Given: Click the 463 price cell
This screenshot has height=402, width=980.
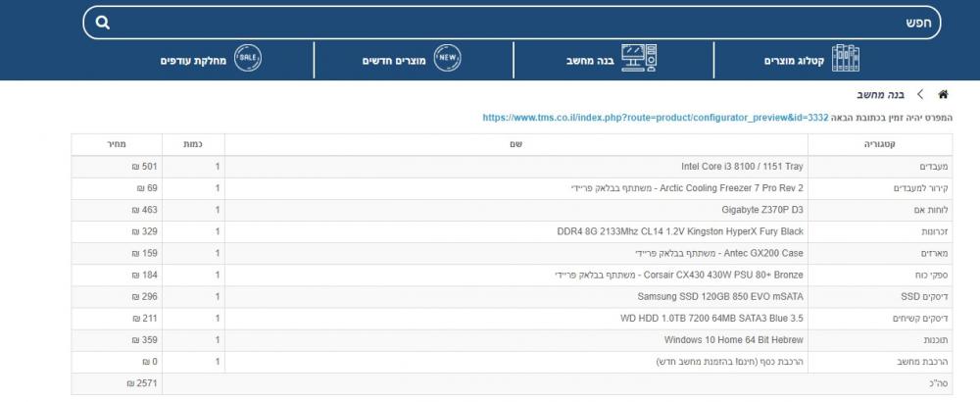Looking at the screenshot, I should click(x=117, y=210).
